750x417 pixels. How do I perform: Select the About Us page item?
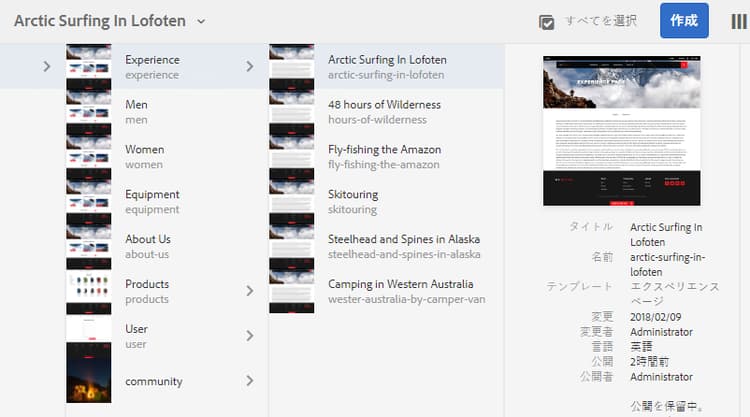coord(166,246)
